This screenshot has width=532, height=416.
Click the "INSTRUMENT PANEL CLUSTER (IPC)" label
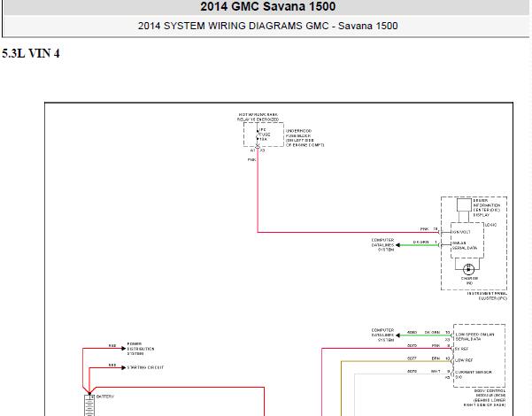pos(487,296)
